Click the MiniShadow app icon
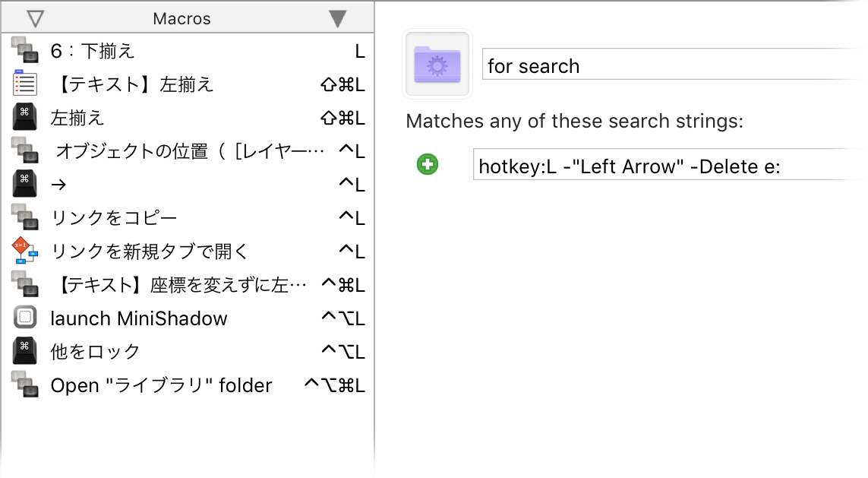 point(25,318)
